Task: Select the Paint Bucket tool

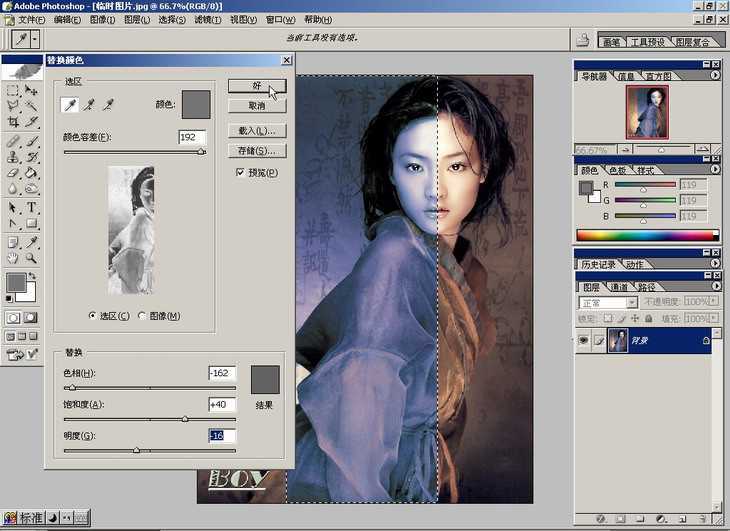Action: pos(31,173)
